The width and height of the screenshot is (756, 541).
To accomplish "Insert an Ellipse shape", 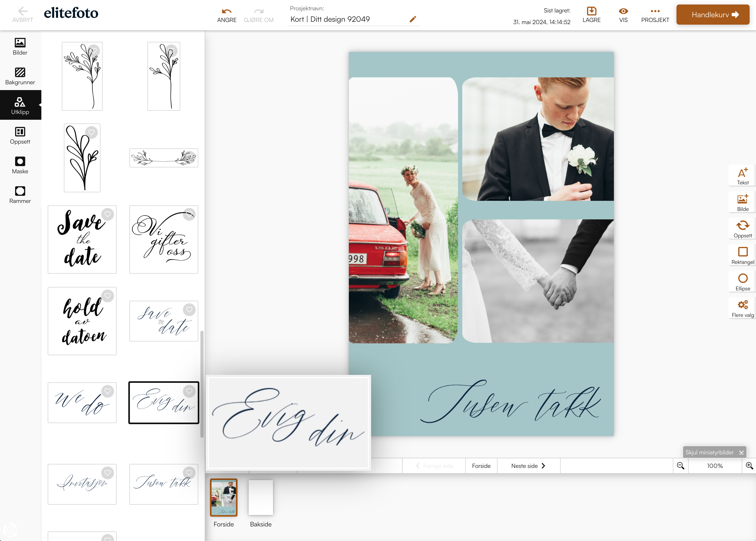I will tap(743, 282).
